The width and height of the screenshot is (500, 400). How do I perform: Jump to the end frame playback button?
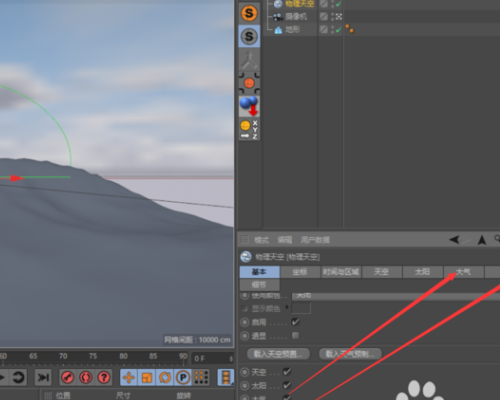43,378
